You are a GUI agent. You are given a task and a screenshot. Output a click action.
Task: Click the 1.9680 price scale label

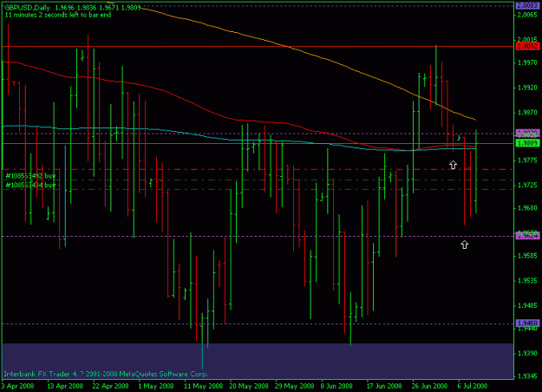[x=527, y=208]
